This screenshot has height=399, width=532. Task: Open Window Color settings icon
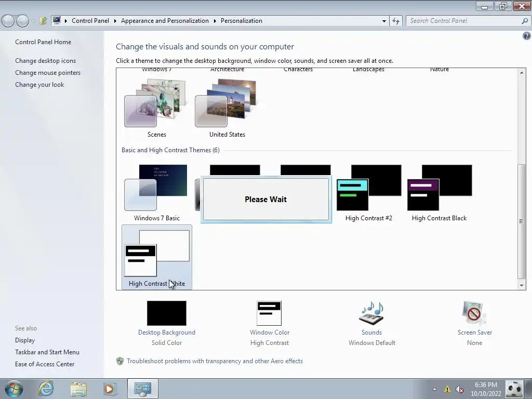pos(270,313)
